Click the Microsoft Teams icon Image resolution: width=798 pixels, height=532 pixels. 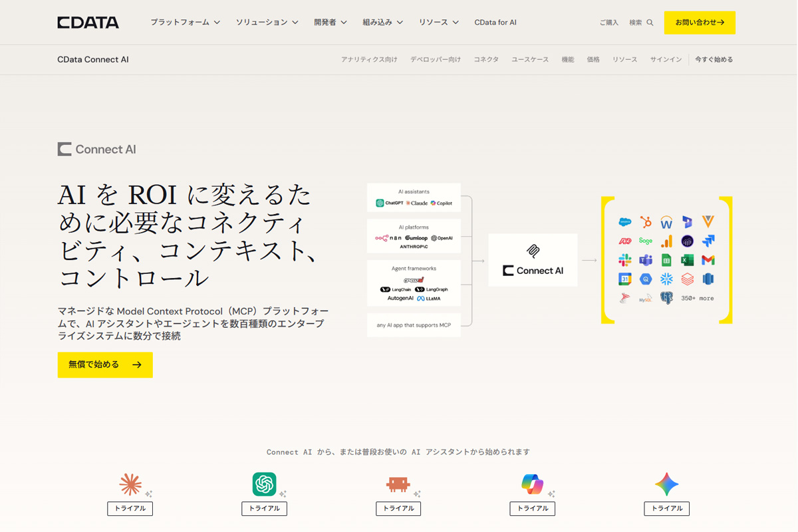point(646,260)
